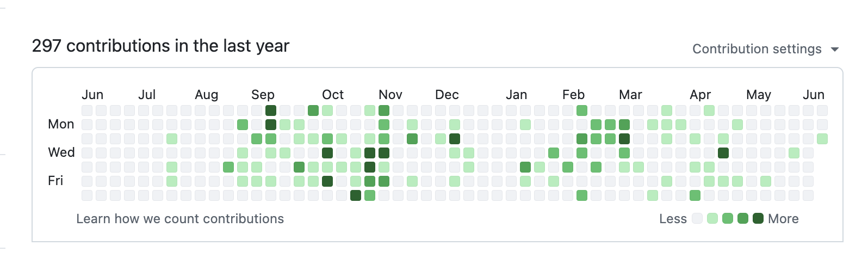Image resolution: width=868 pixels, height=270 pixels.
Task: Open the Learn how we count contributions link
Action: 180,219
